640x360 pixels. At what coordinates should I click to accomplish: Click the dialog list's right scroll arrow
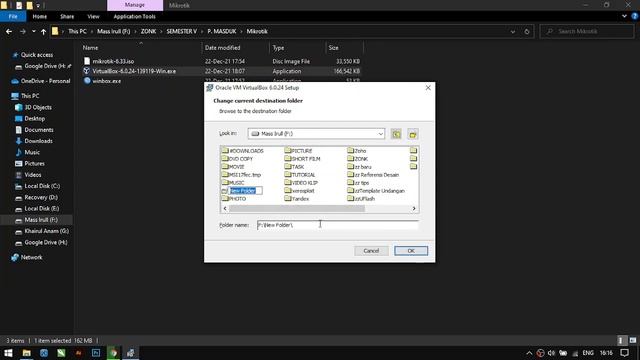414,209
